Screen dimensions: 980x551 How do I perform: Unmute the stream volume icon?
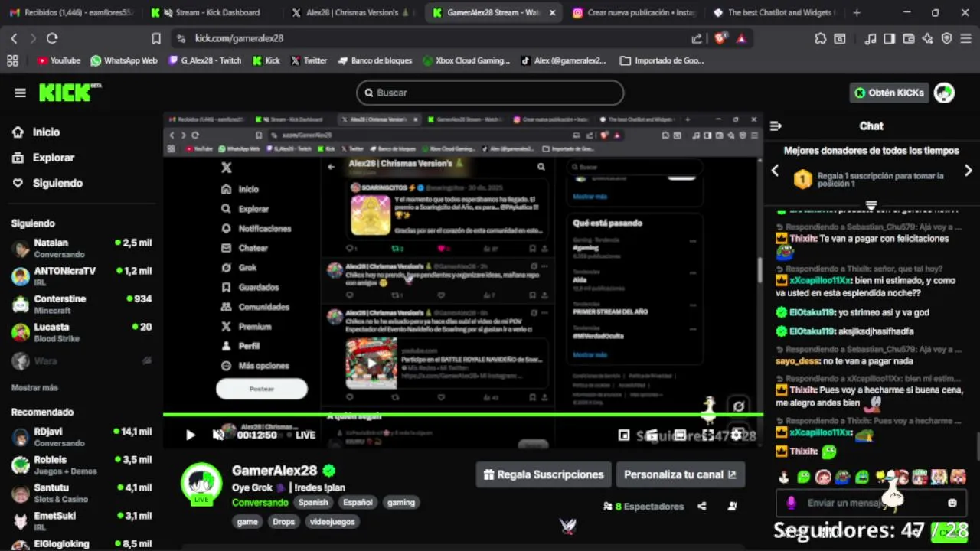pyautogui.click(x=218, y=435)
